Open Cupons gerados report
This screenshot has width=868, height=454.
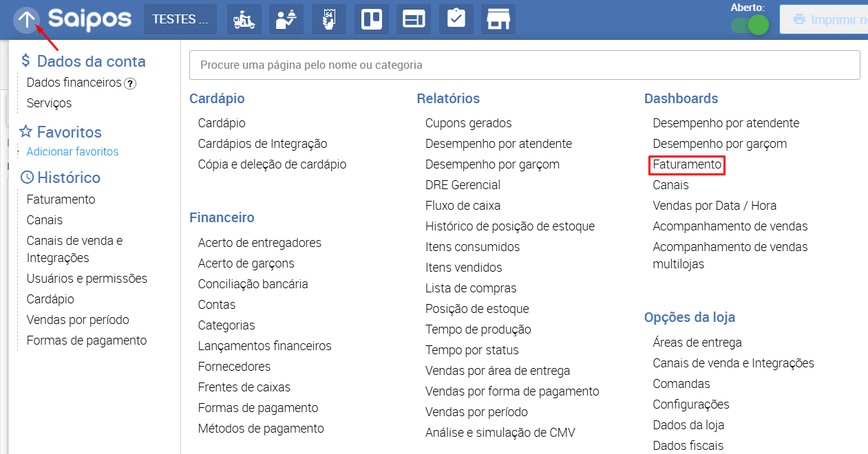point(468,123)
